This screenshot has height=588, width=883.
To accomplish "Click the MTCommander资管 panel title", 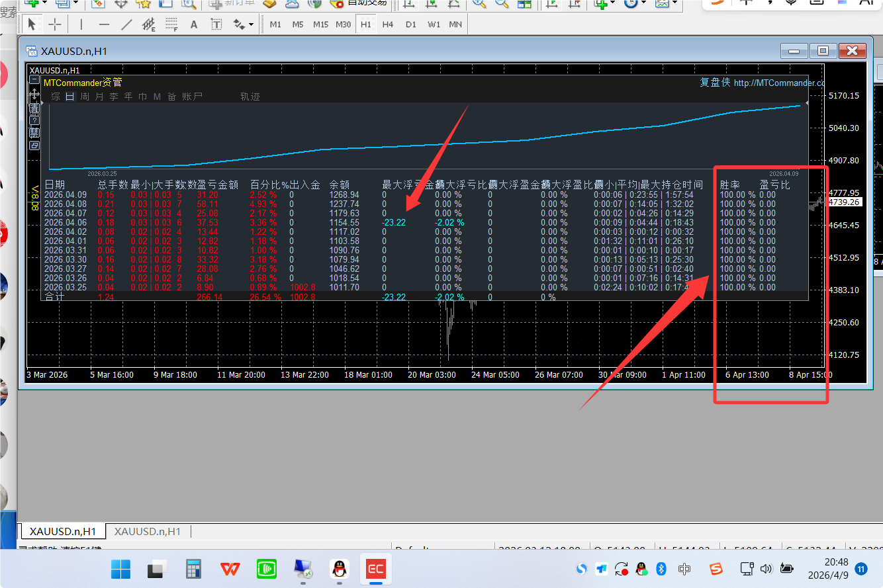I will [x=83, y=83].
